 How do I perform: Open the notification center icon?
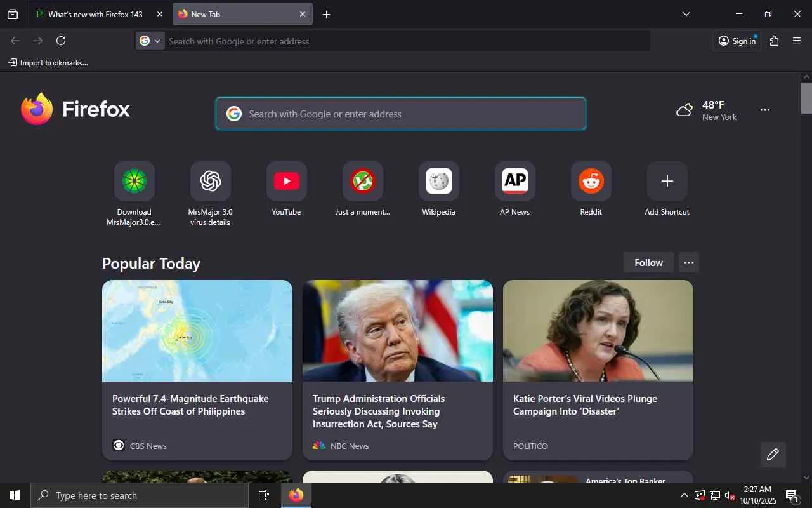pos(792,495)
